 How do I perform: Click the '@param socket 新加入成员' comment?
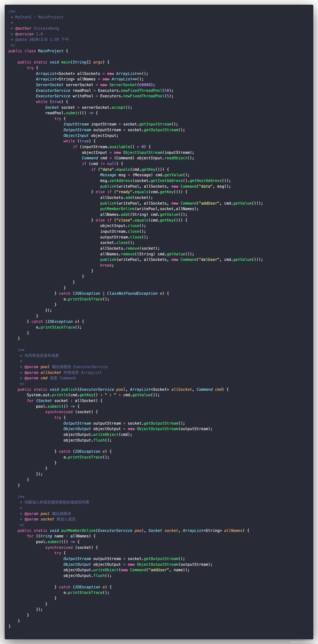coord(48,519)
